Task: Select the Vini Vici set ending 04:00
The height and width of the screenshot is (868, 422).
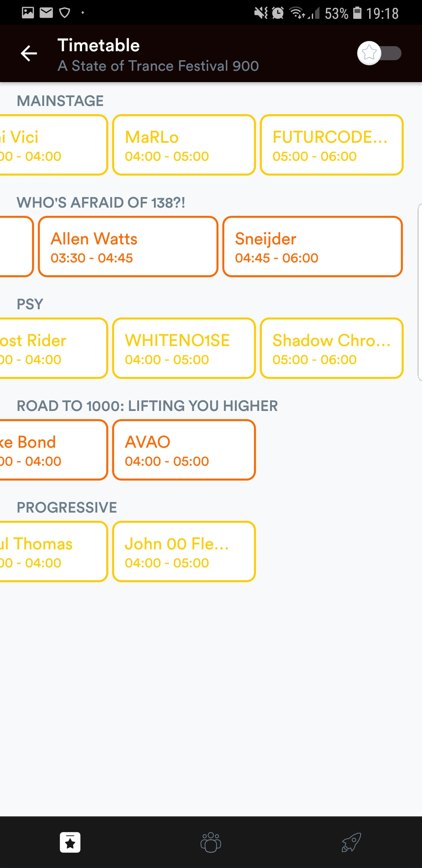Action: tap(53, 145)
